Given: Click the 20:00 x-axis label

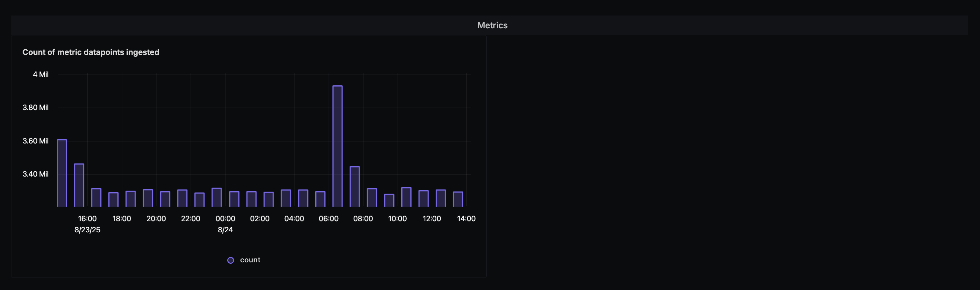Looking at the screenshot, I should point(156,219).
